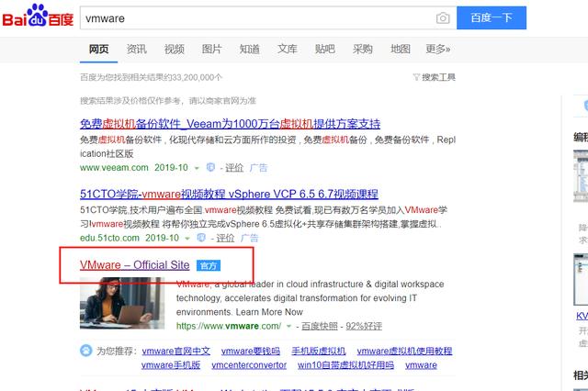Viewport: 588px width, 391px height.
Task: Click 评价 link in the veeam result
Action: 234,167
